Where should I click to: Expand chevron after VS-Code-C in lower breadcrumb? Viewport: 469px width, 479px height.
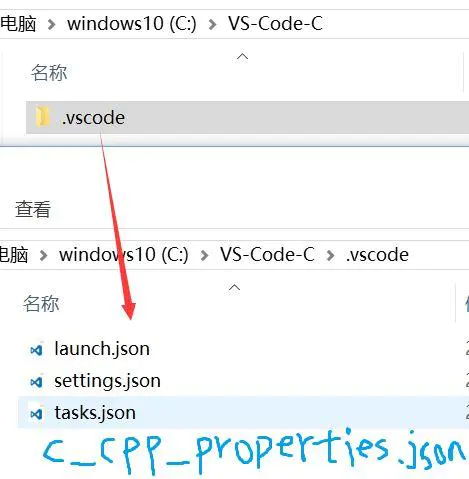330,256
